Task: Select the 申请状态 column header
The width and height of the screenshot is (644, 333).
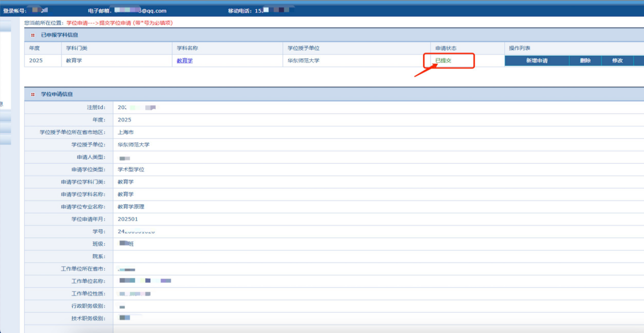Action: pos(446,48)
